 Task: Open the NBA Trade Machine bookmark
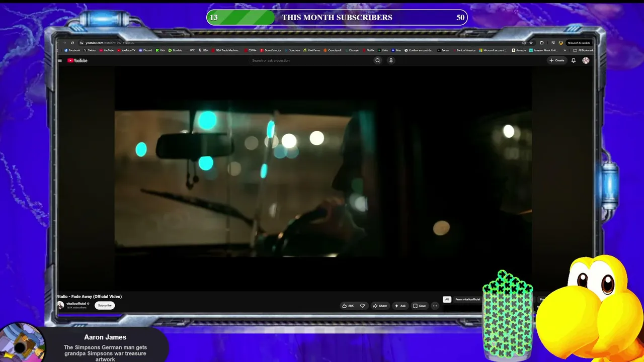[x=226, y=50]
